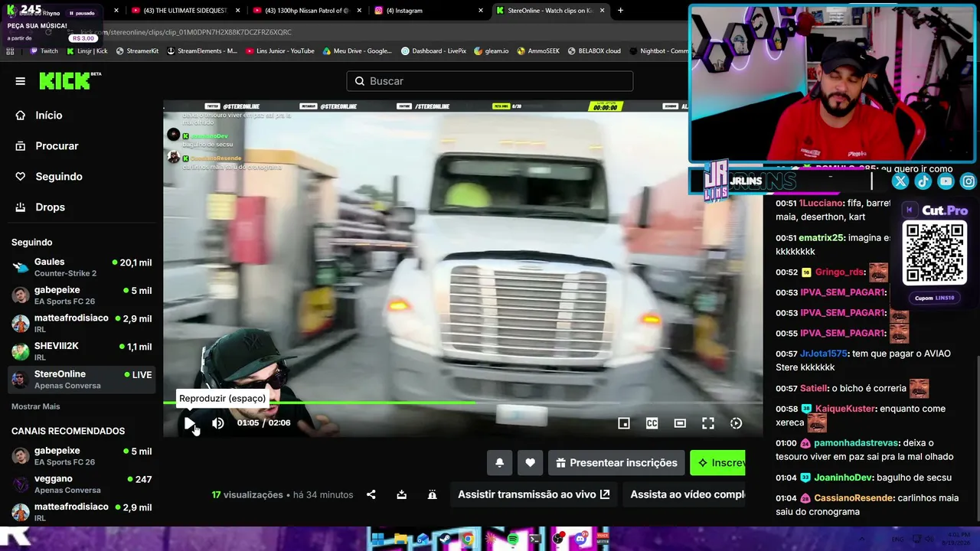Click the Instagram overlay icon
Image resolution: width=980 pixels, height=551 pixels.
pyautogui.click(x=969, y=181)
